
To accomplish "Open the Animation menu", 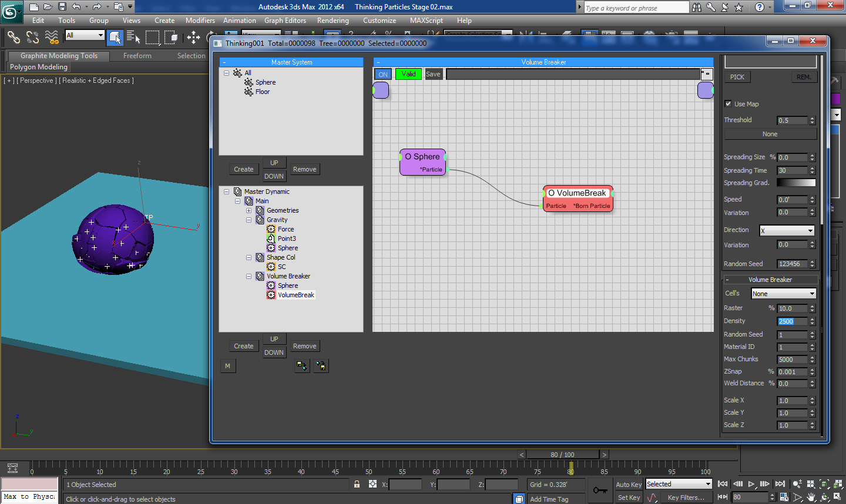I will (240, 20).
